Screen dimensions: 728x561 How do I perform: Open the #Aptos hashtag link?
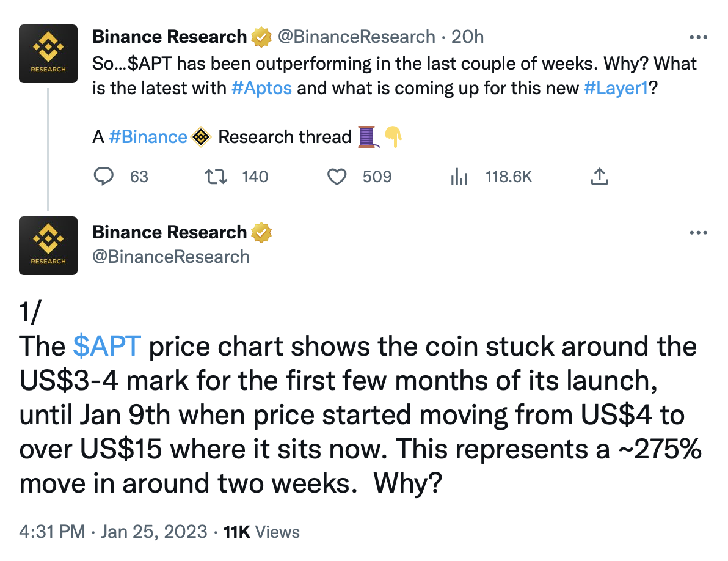coord(262,87)
